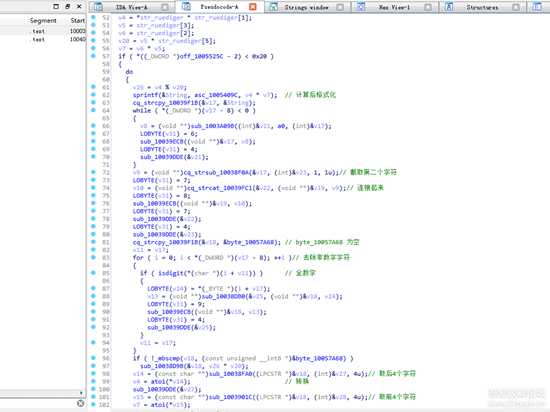Switch to the IDA View-A tab
550x412 pixels.
click(x=132, y=7)
